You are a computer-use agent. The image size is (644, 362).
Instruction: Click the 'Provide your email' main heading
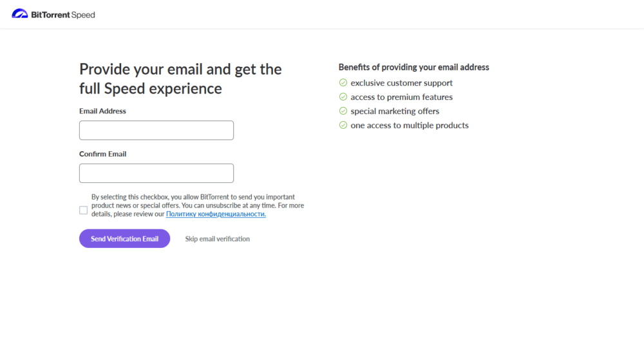click(180, 79)
